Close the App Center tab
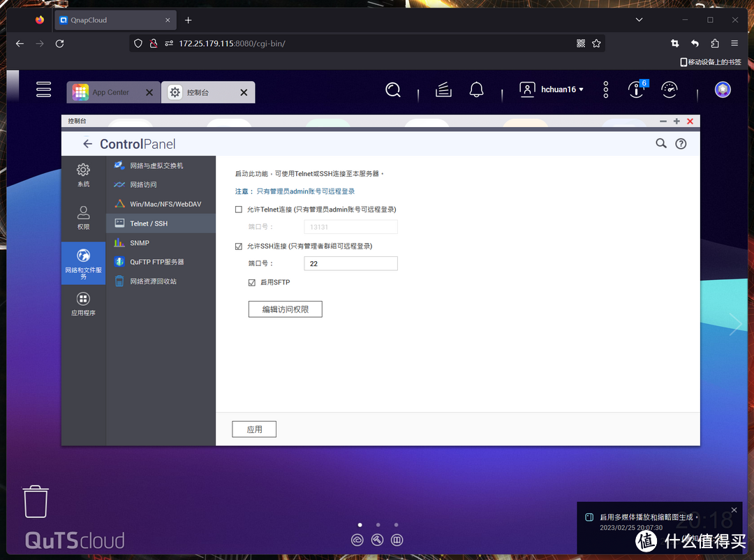Screen dimensions: 754x560 (x=149, y=92)
